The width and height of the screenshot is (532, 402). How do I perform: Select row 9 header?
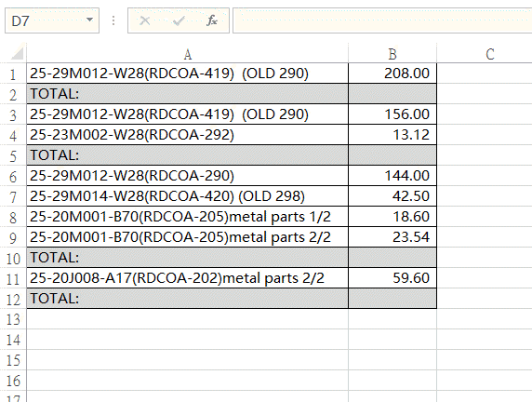13,237
